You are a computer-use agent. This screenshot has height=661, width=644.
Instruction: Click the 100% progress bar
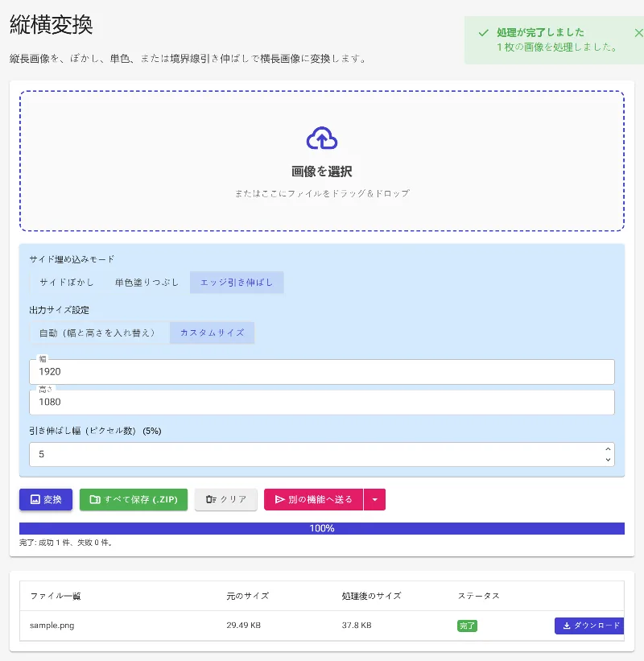pos(321,528)
